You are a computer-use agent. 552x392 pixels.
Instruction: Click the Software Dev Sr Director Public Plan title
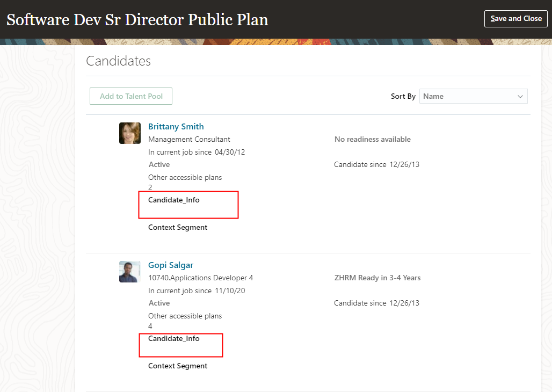(x=136, y=19)
